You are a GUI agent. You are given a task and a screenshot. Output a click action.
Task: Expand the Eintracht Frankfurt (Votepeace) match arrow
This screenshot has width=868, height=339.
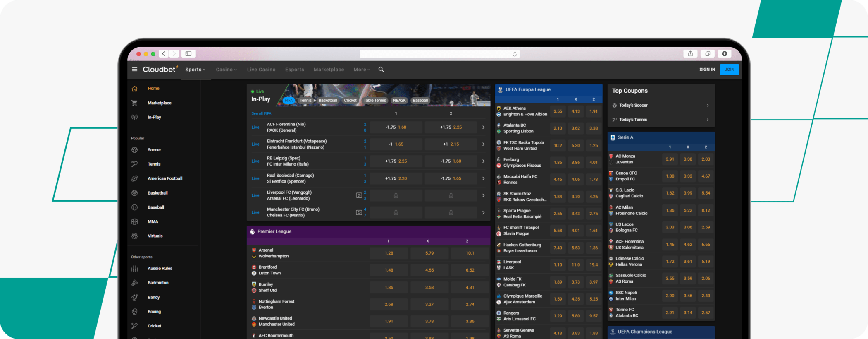483,144
